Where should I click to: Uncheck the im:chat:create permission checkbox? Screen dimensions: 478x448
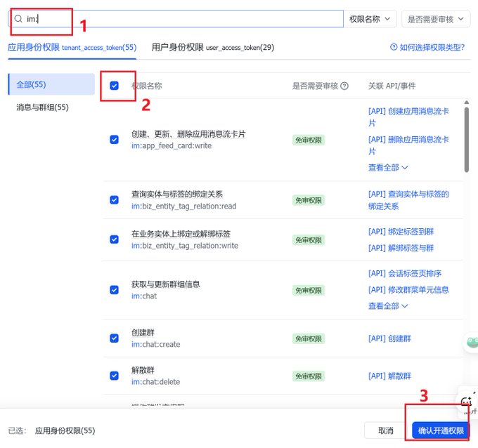coord(114,338)
